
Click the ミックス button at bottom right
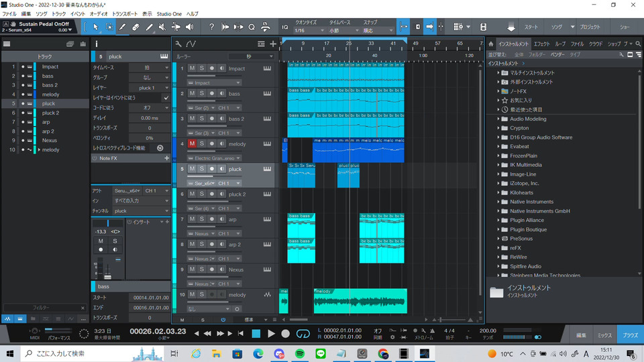[604, 334]
